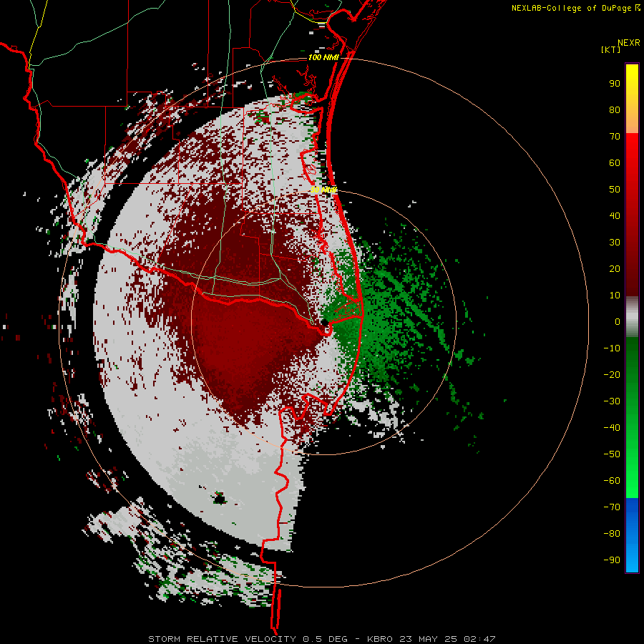Click the yellow top segment of the color bar

click(x=632, y=99)
